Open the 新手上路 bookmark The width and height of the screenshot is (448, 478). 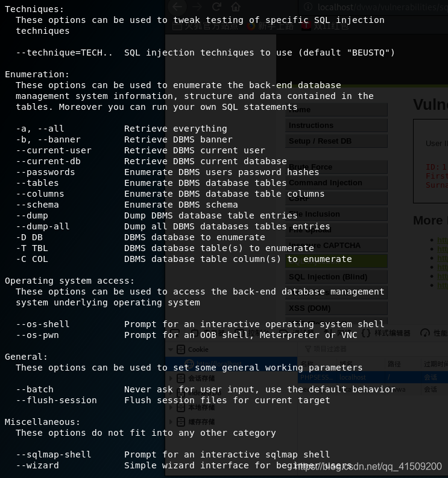click(x=271, y=26)
